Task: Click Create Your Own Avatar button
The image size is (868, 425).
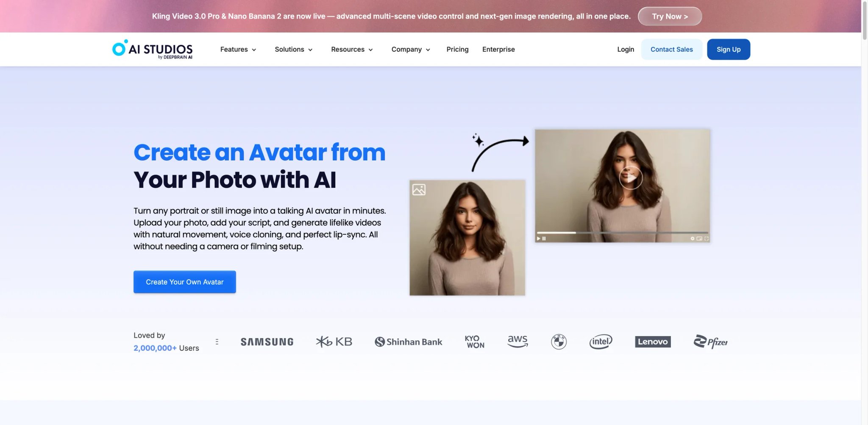Action: (185, 282)
